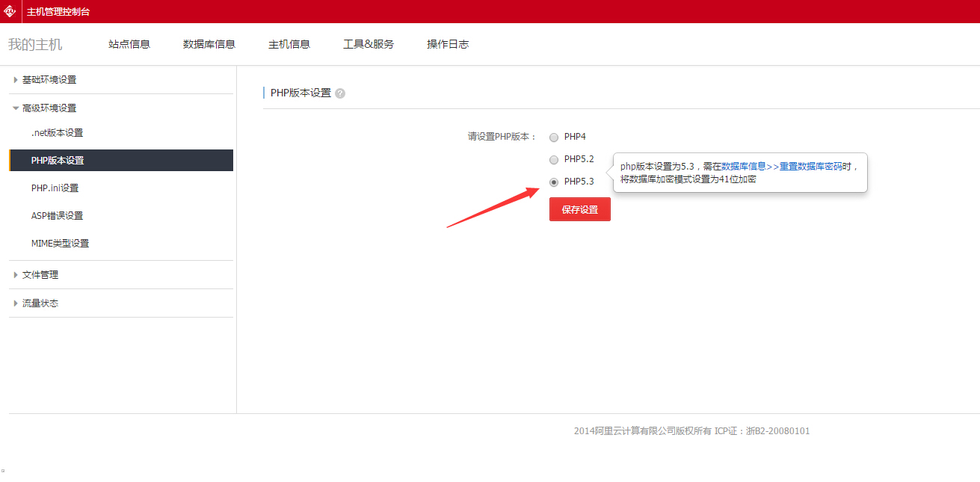This screenshot has height=482, width=980.
Task: Open MIME类型设置 in the sidebar
Action: 60,244
